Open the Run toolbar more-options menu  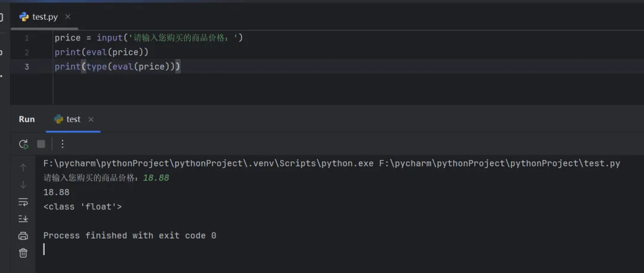(x=63, y=144)
